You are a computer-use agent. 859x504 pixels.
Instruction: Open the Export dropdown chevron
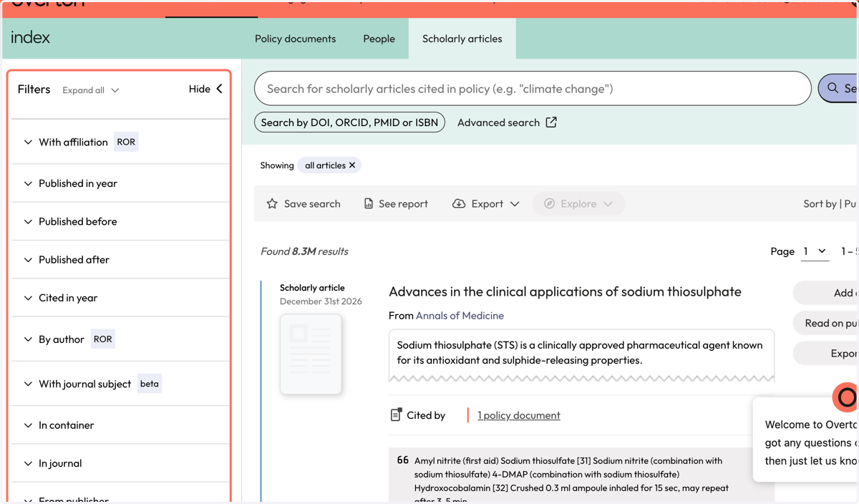pos(515,204)
